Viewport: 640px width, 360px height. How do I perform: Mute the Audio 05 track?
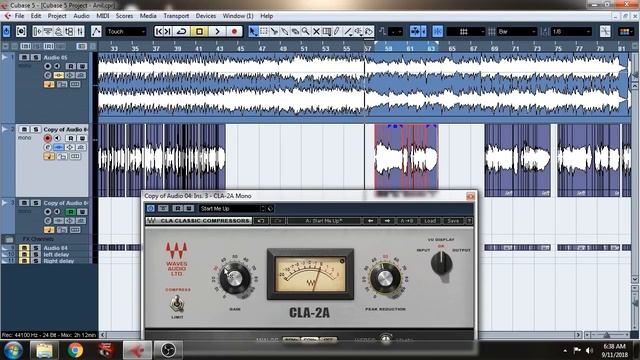point(24,58)
